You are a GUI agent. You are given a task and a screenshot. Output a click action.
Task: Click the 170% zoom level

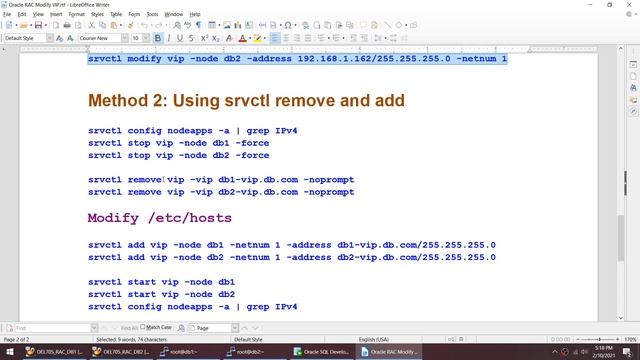(630, 339)
